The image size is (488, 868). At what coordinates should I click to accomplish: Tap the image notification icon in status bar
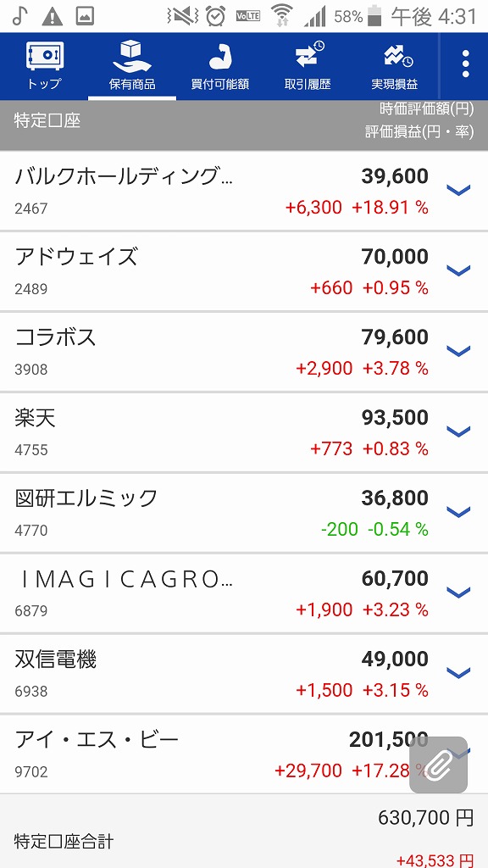click(85, 17)
